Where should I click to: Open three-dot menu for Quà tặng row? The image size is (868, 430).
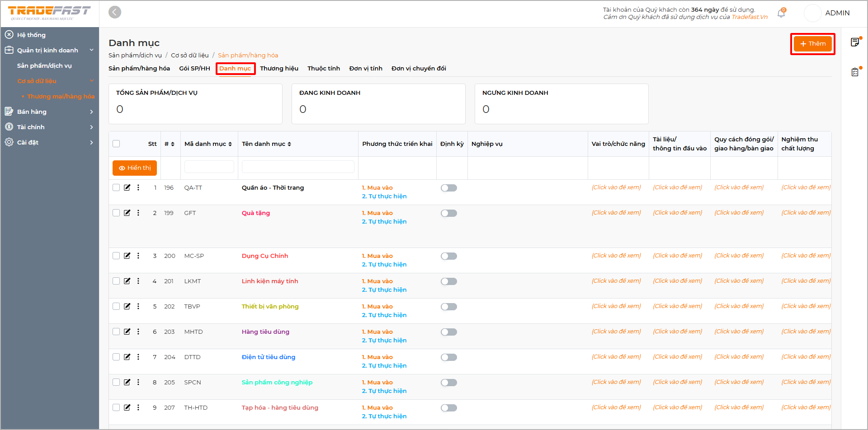[x=138, y=213]
